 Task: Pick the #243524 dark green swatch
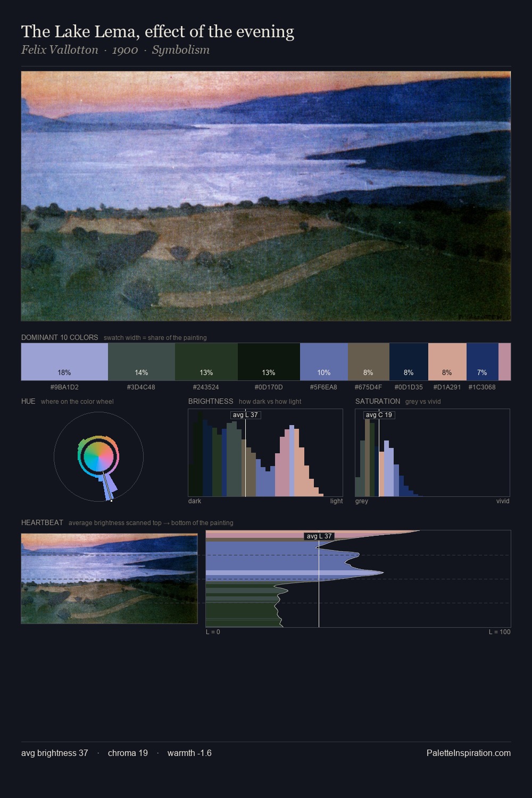(206, 362)
